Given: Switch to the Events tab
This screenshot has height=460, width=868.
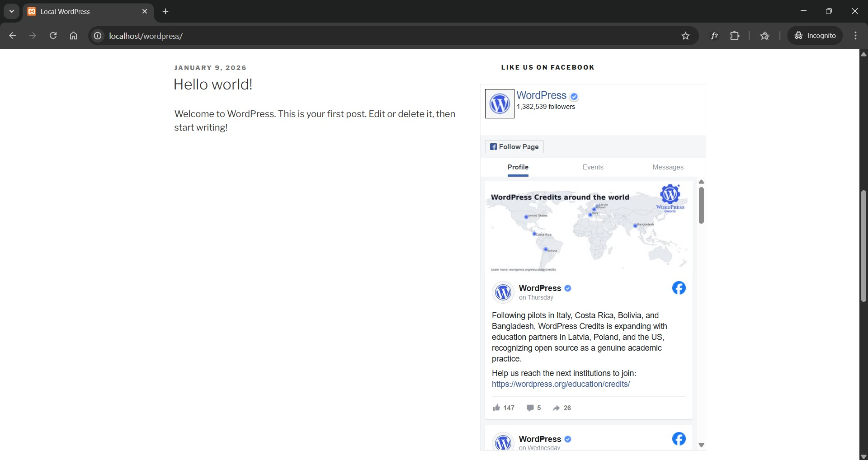Looking at the screenshot, I should (593, 167).
